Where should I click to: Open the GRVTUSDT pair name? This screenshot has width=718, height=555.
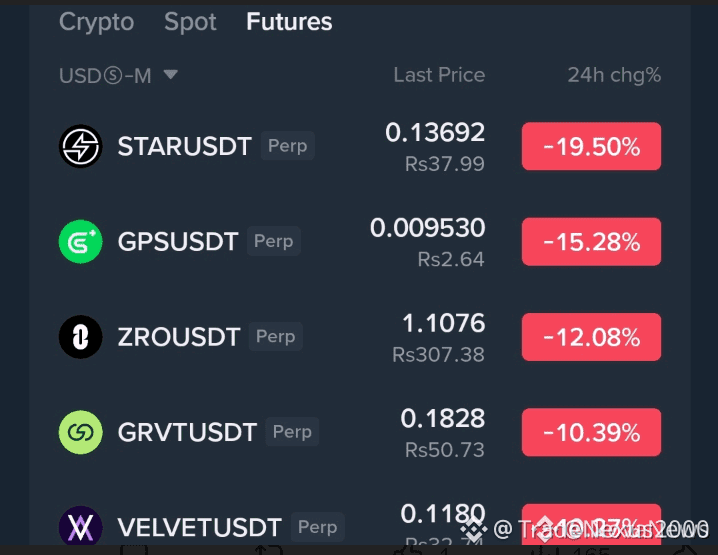pos(187,432)
